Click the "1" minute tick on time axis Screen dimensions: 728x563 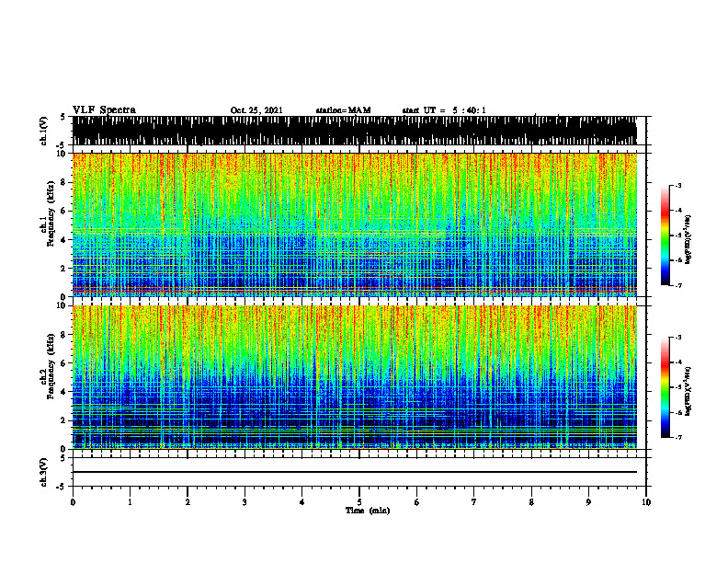point(130,502)
